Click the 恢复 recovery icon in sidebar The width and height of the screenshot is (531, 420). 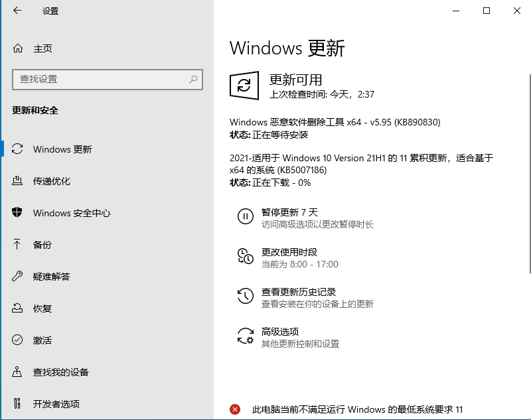pyautogui.click(x=17, y=309)
